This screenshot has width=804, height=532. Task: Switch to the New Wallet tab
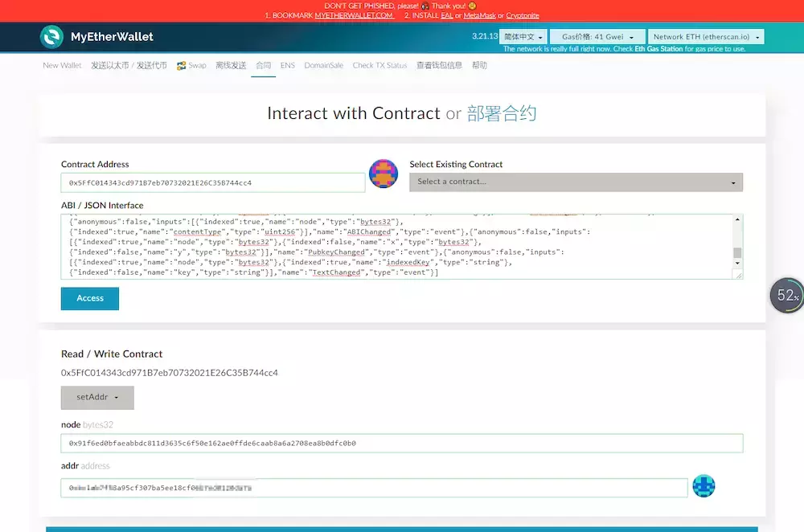pyautogui.click(x=62, y=66)
